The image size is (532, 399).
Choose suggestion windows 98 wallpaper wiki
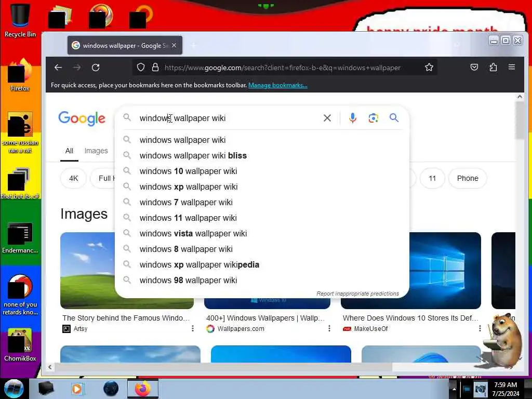(262, 280)
